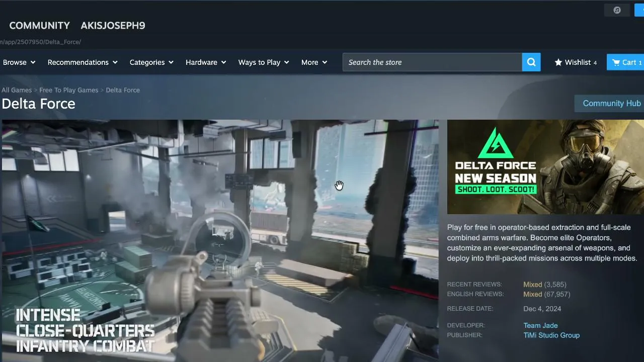Open the music note icon button

point(617,10)
